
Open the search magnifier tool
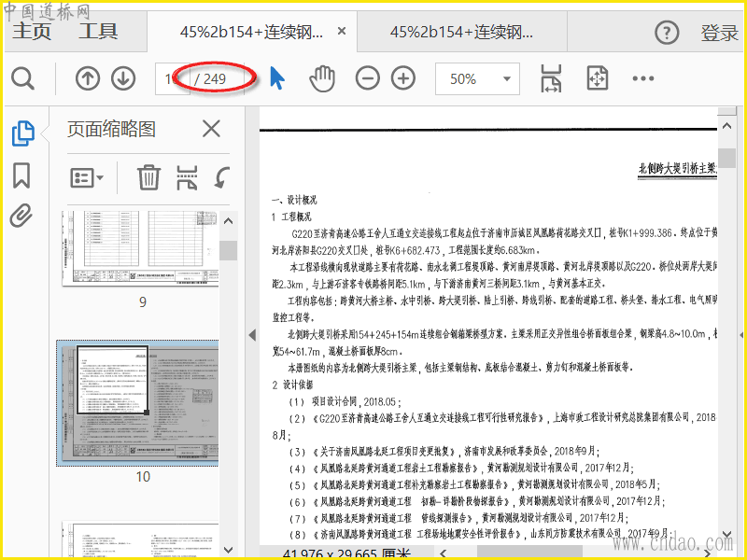22,78
